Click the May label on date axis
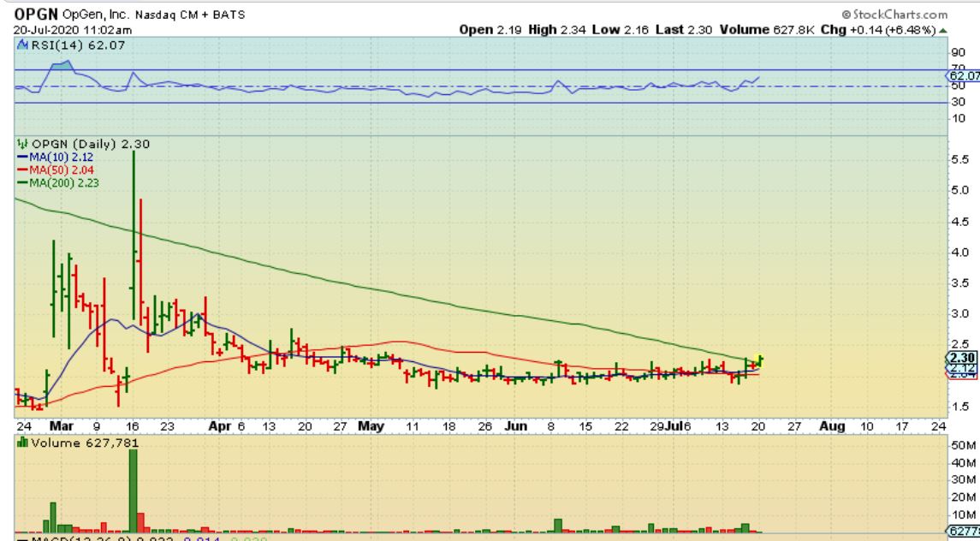Viewport: 980px width, 541px height. click(371, 425)
